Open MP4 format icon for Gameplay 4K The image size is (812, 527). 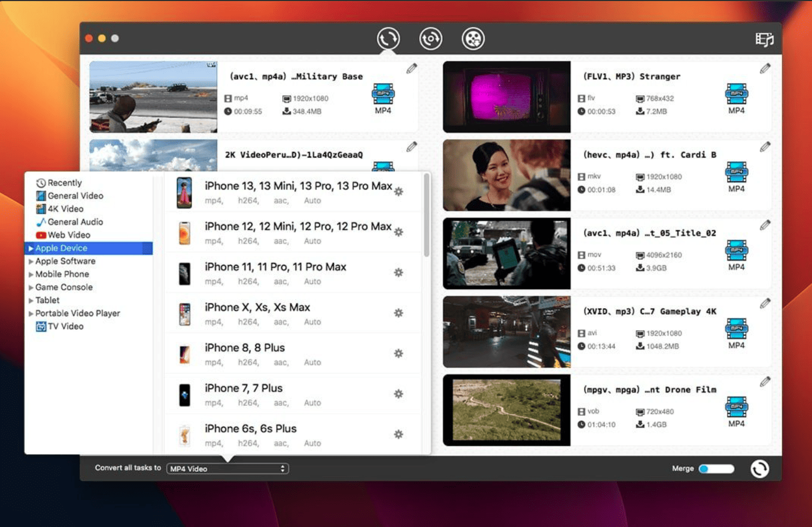[x=736, y=329]
